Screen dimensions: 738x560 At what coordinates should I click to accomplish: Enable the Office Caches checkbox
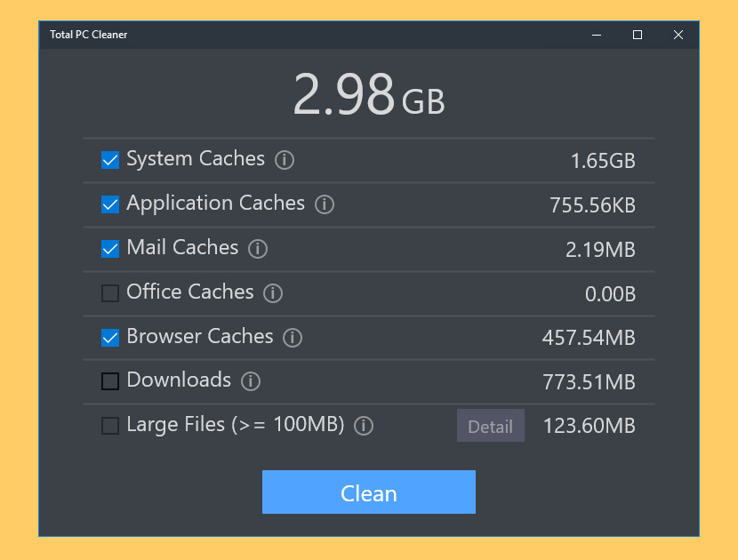pyautogui.click(x=109, y=293)
